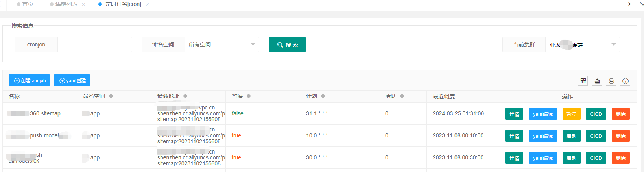Open 详情 for the 30 0 * * * row
This screenshot has height=172, width=644.
coord(514,158)
